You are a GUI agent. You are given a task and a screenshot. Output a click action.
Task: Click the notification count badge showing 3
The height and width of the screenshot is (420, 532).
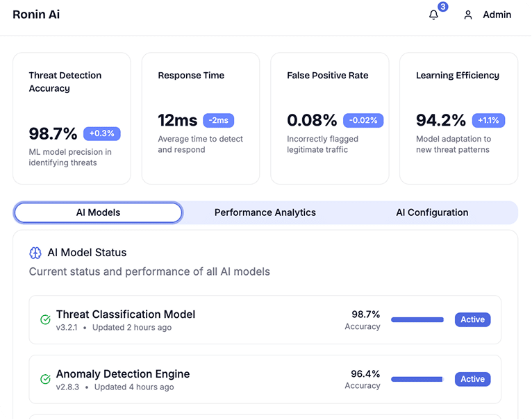point(442,7)
